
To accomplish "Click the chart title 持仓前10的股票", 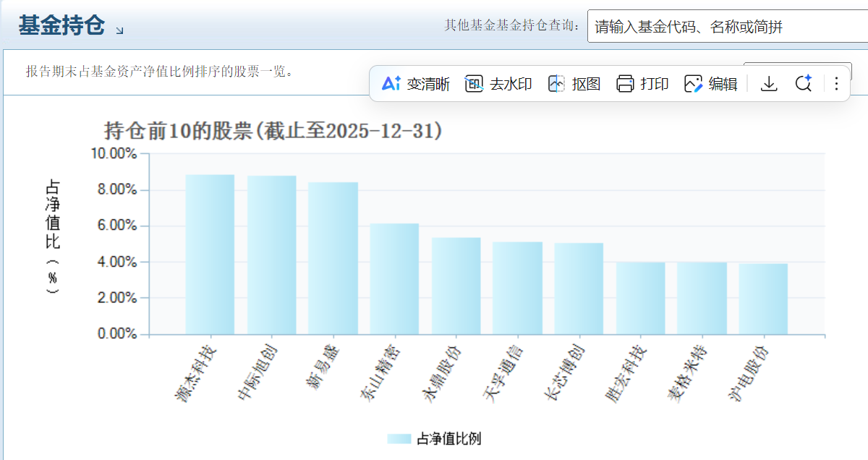I will (274, 131).
